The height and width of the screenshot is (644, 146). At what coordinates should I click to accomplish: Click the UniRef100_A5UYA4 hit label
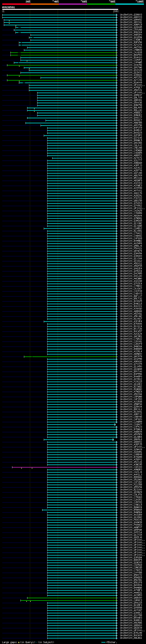pos(131,394)
